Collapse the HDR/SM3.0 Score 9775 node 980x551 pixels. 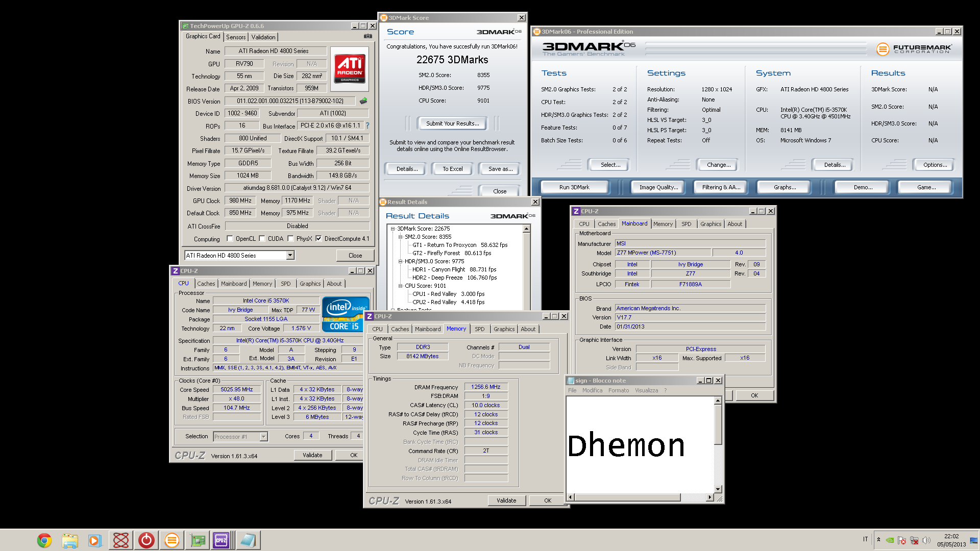pyautogui.click(x=400, y=261)
